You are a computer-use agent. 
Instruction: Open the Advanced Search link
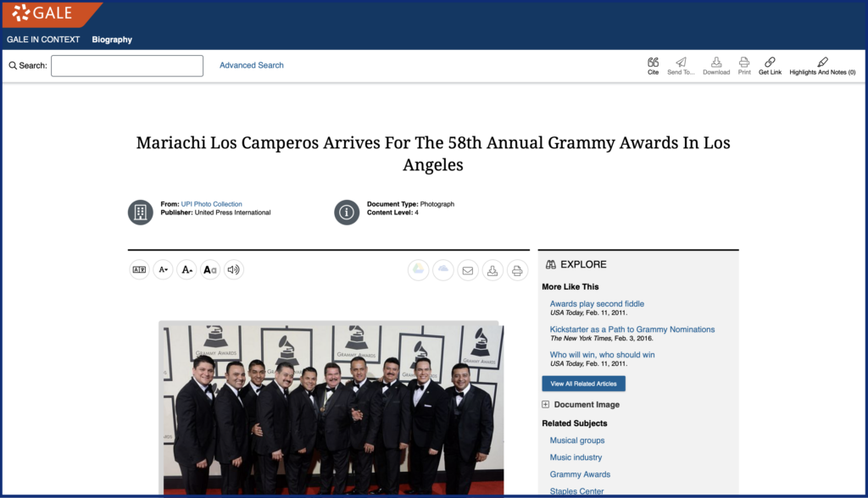point(252,65)
